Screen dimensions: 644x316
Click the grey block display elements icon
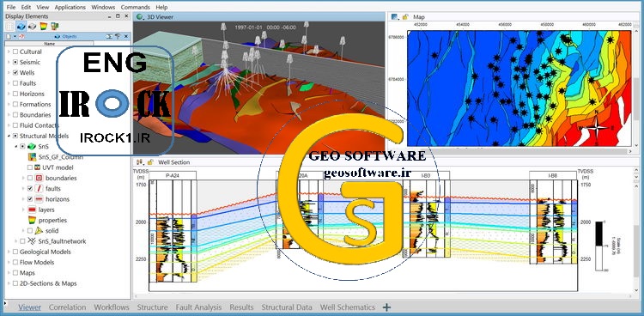32,27
